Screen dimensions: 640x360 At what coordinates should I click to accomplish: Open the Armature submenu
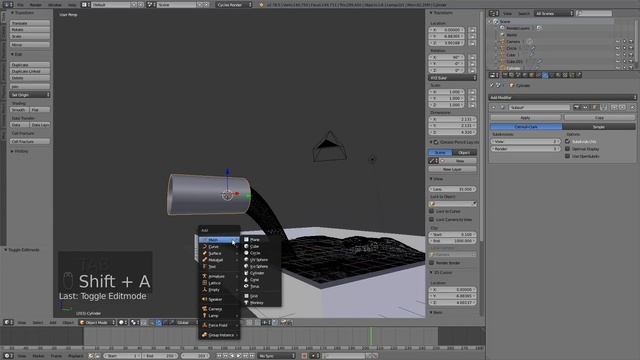[219, 276]
